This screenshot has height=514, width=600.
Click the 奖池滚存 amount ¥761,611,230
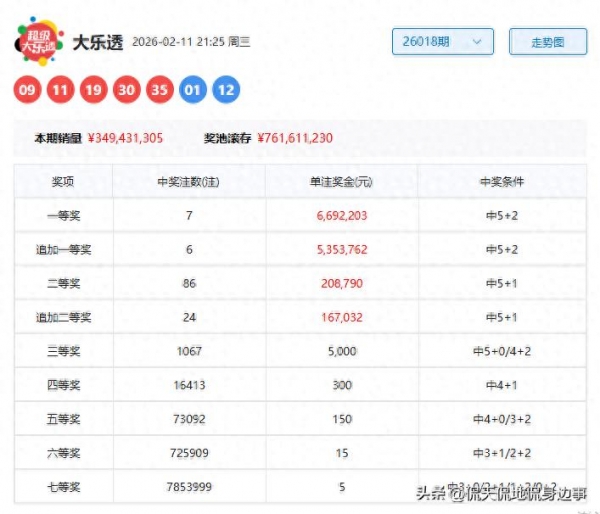pyautogui.click(x=295, y=138)
